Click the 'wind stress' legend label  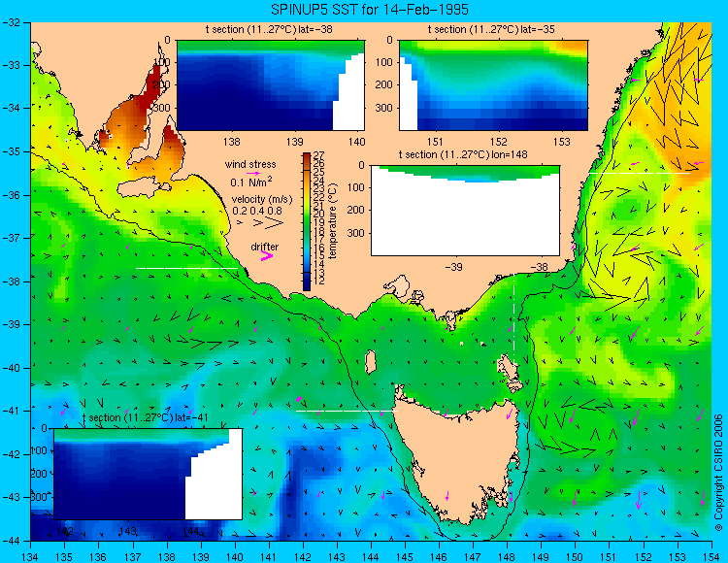coord(250,164)
